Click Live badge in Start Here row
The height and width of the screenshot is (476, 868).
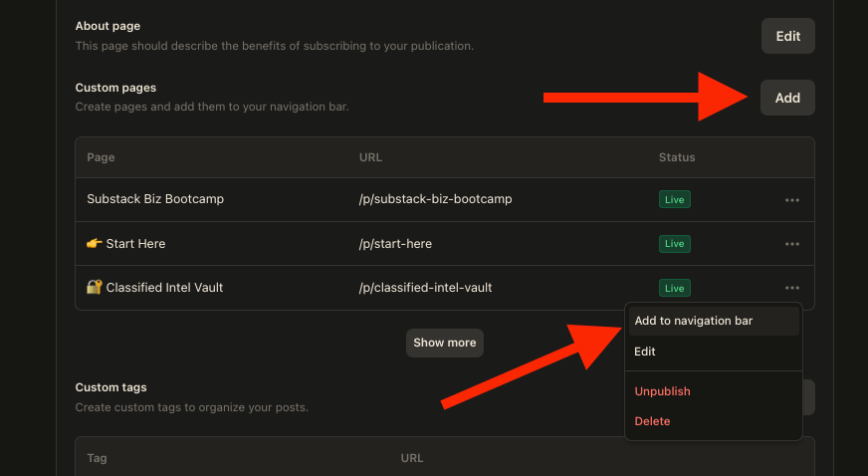674,244
